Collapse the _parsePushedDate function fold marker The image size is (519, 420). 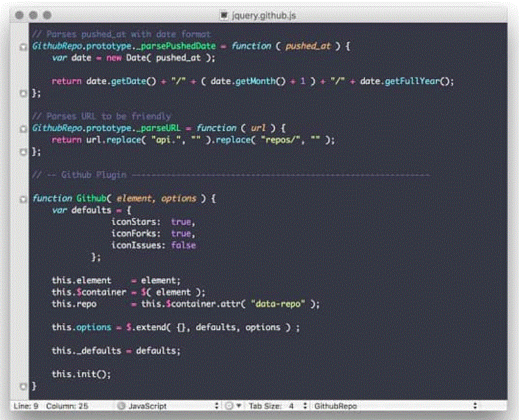pyautogui.click(x=23, y=47)
